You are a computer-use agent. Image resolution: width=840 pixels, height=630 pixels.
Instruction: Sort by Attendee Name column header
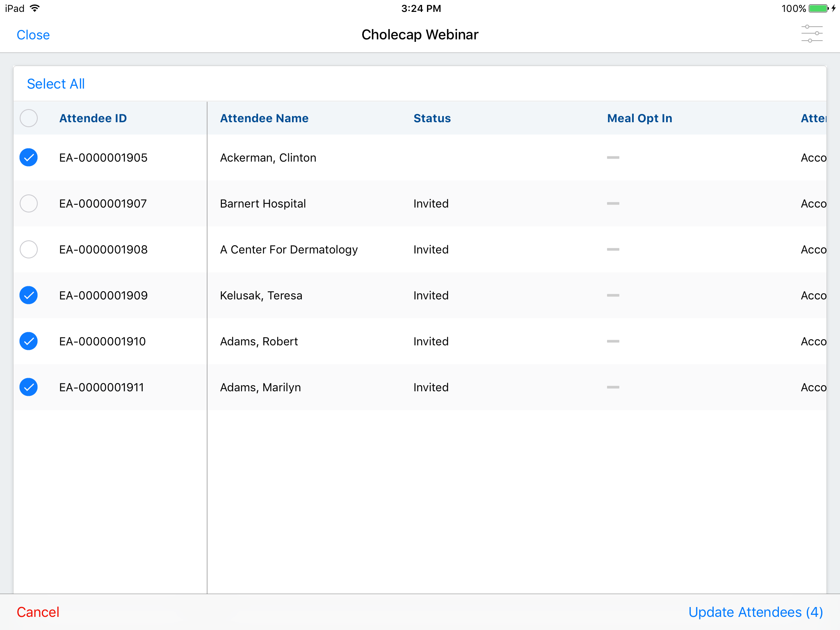coord(264,118)
